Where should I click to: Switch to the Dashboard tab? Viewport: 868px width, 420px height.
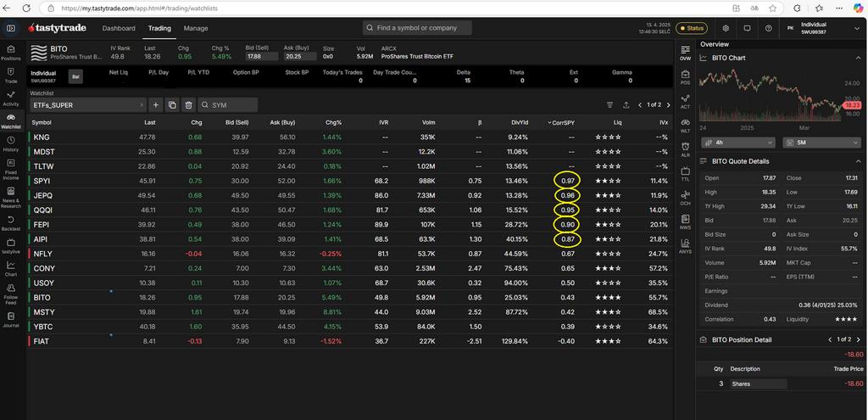coord(119,28)
